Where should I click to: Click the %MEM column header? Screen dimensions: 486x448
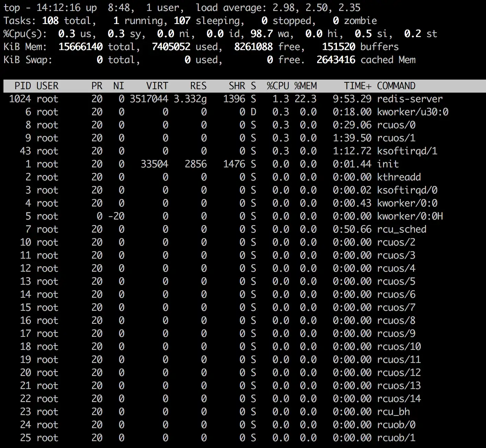coord(305,86)
